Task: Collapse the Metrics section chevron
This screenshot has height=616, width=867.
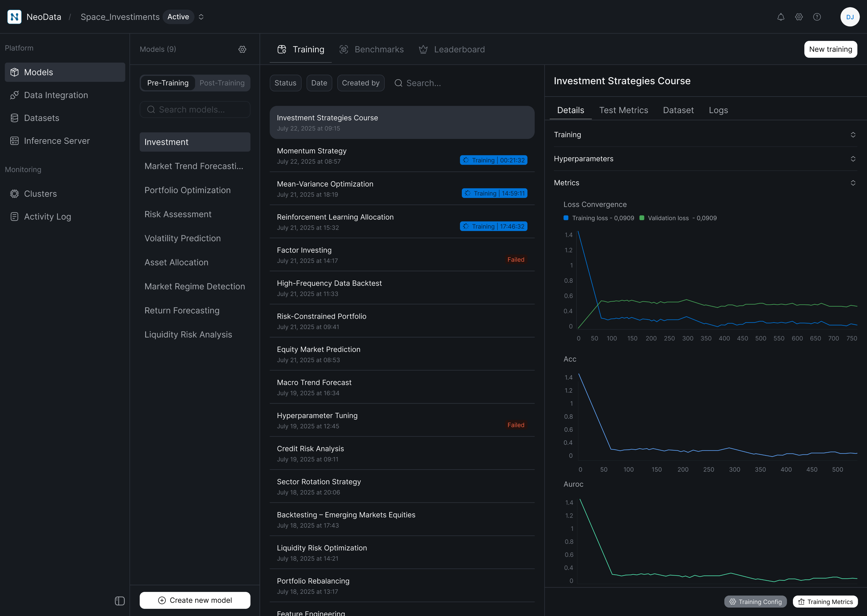Action: click(x=853, y=183)
